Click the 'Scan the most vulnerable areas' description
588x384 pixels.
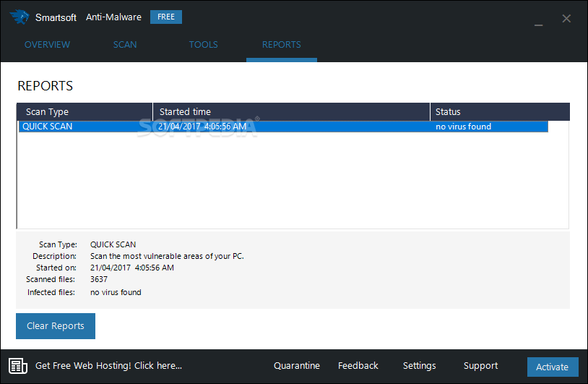pos(167,256)
